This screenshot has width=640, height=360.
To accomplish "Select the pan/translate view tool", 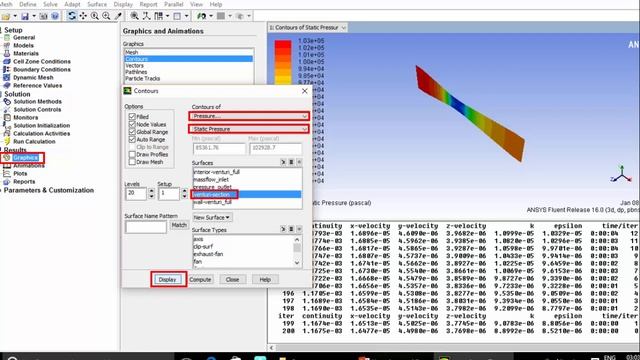I will tap(83, 16).
